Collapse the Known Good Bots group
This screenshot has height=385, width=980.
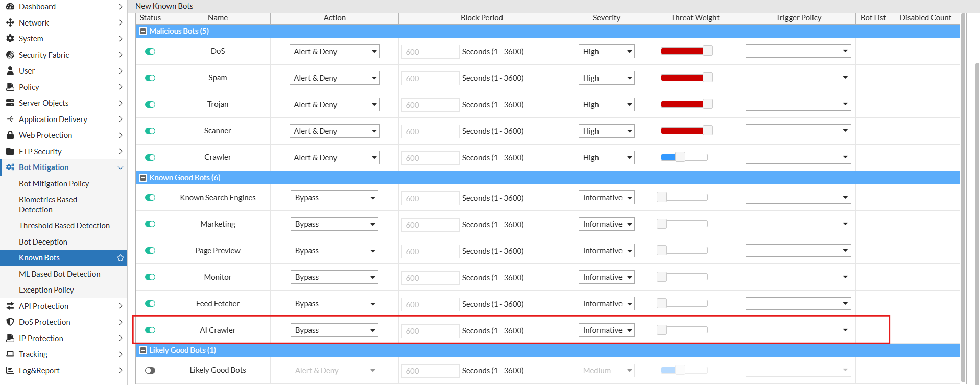point(143,178)
